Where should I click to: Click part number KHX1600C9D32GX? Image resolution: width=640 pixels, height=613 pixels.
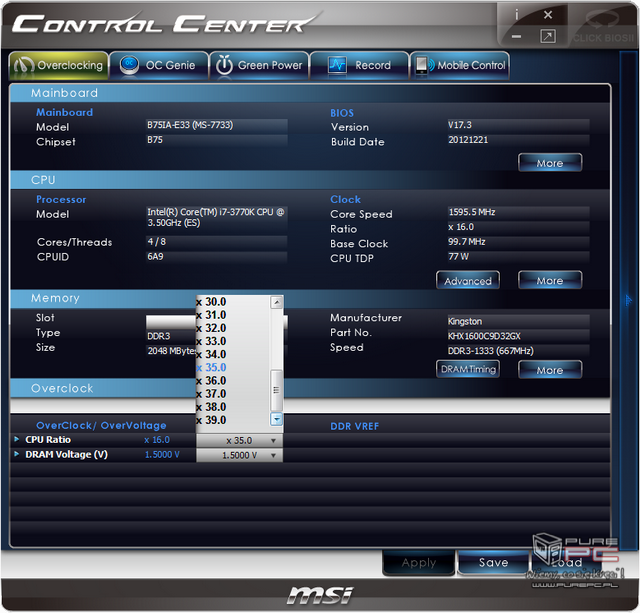(518, 336)
